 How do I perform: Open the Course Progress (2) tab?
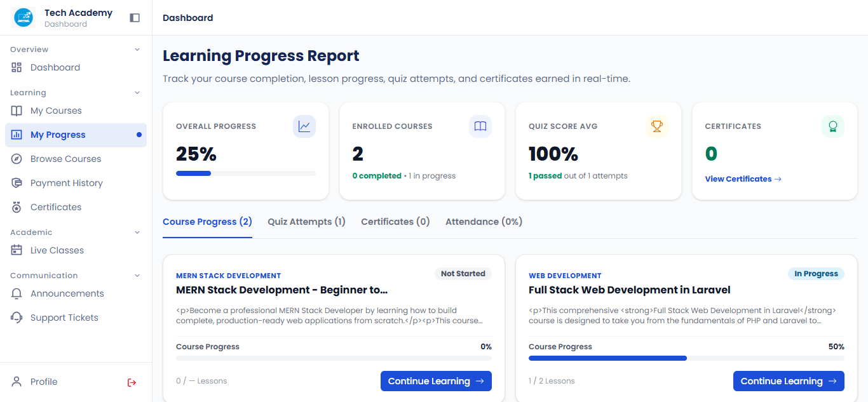(x=207, y=222)
